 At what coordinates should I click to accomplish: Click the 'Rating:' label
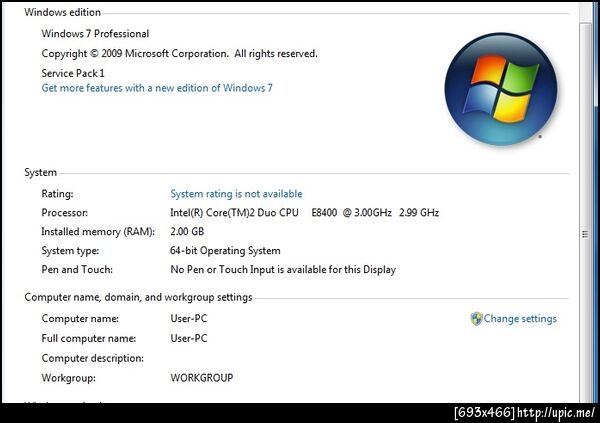pyautogui.click(x=57, y=194)
